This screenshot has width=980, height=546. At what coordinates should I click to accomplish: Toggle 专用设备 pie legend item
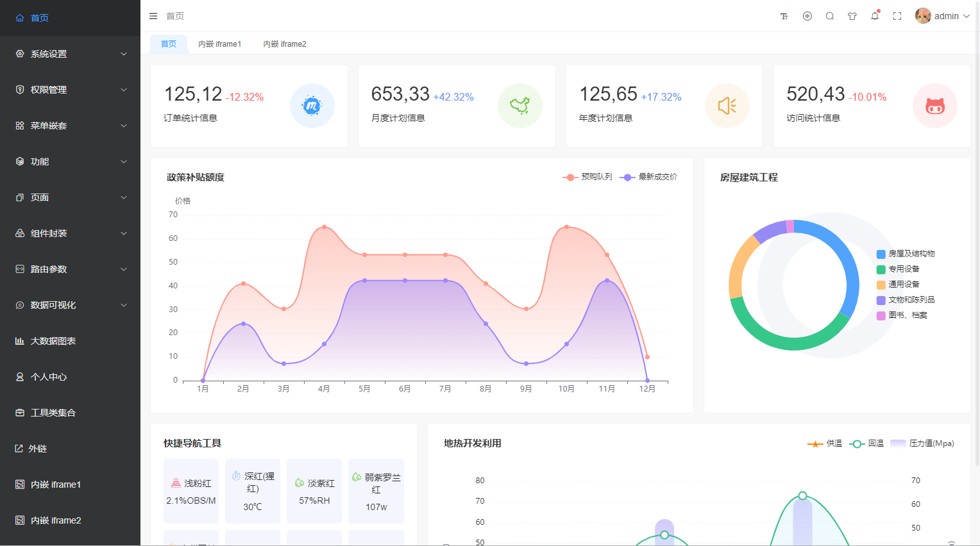pos(898,269)
